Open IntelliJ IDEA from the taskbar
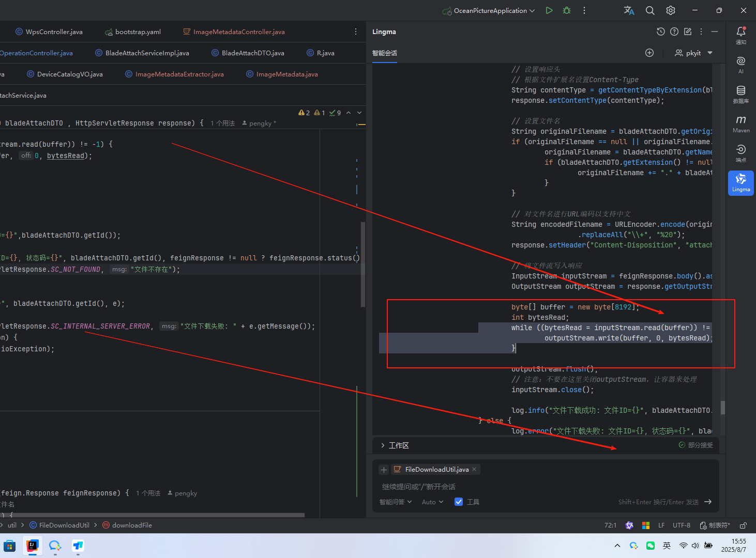 pyautogui.click(x=32, y=546)
